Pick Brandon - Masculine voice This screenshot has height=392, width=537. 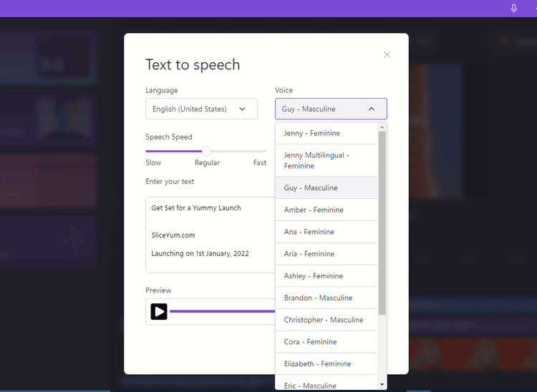click(x=326, y=298)
